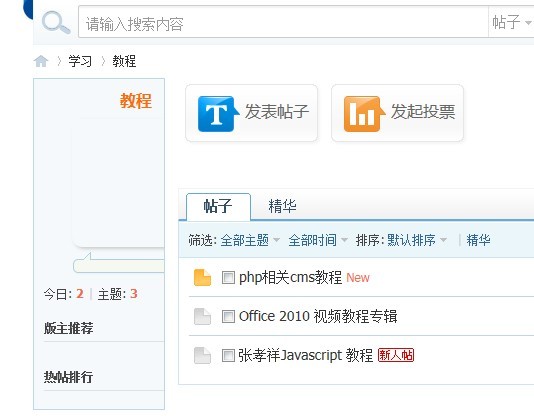Open the 帖子 search type dropdown
This screenshot has width=534, height=416.
(511, 22)
